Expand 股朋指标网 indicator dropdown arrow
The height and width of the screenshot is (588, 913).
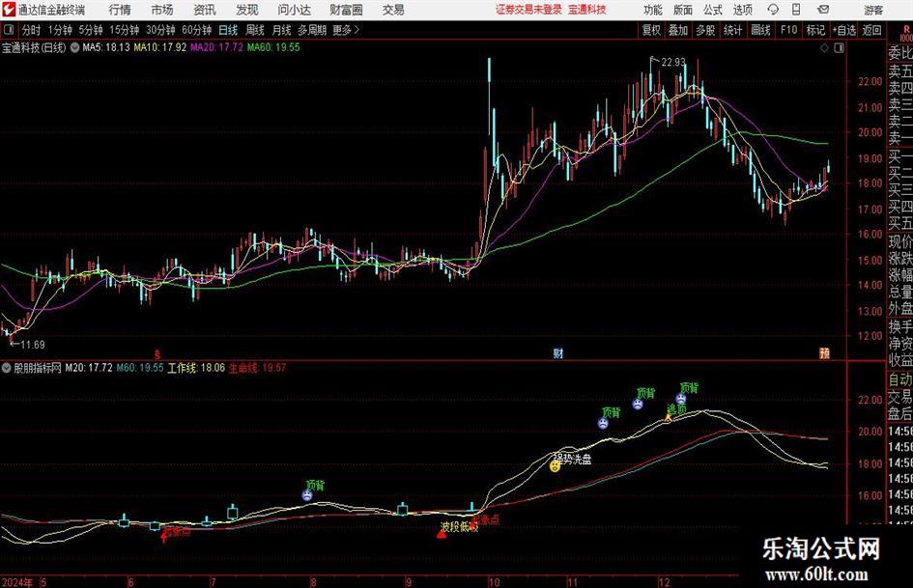7,368
